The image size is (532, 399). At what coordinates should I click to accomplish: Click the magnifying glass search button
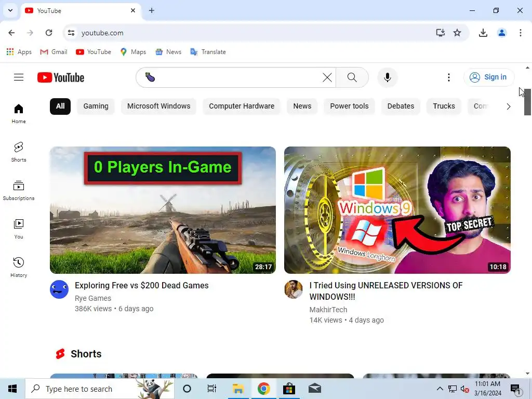pos(352,77)
